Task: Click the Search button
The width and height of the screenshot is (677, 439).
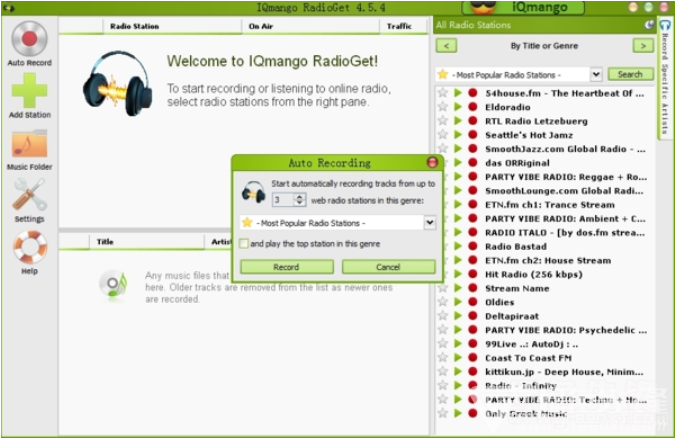Action: pos(630,74)
